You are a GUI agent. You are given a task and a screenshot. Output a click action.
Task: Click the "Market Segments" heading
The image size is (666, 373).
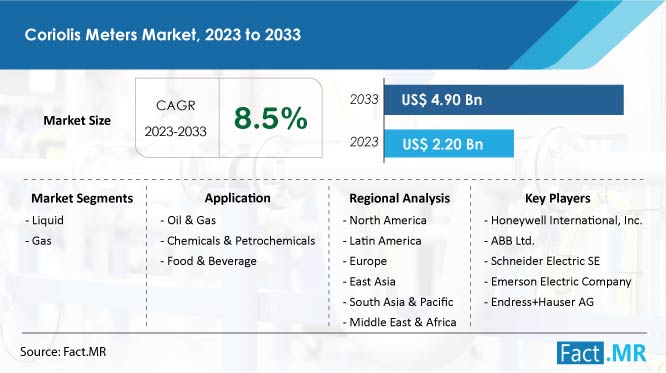[x=82, y=198]
